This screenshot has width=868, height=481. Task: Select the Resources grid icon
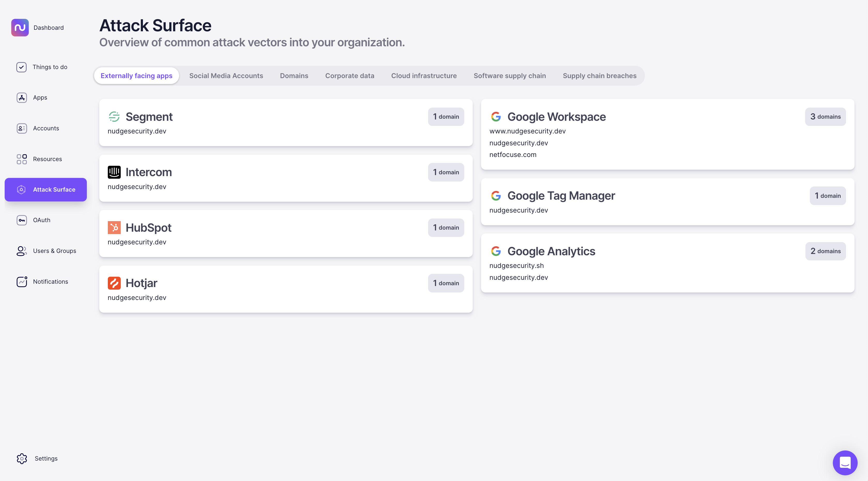[21, 159]
